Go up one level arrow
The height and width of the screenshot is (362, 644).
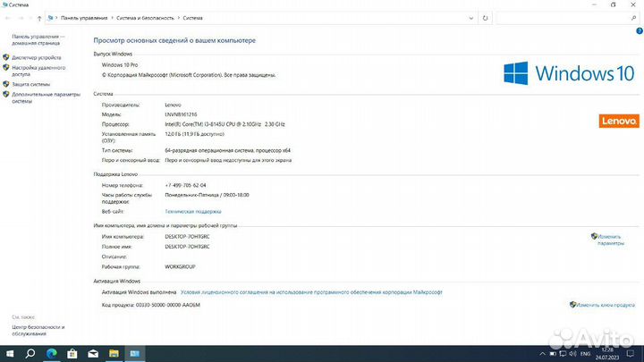pyautogui.click(x=39, y=18)
